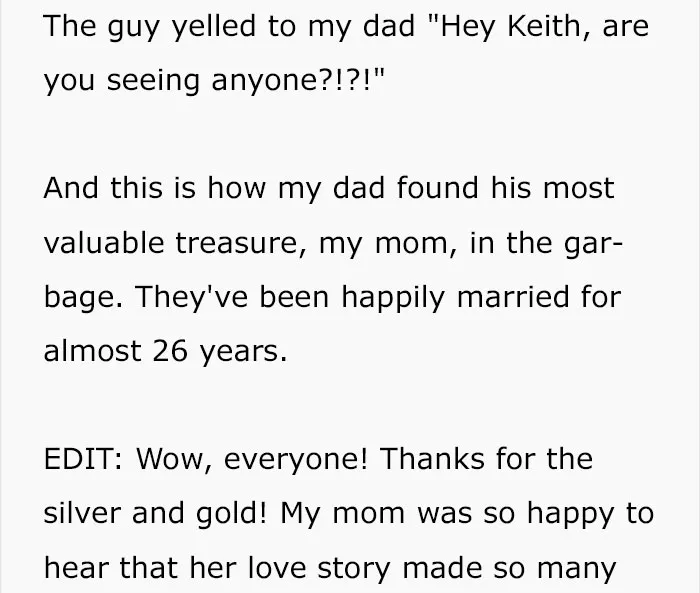Click the word "bage." at line start

(83, 298)
